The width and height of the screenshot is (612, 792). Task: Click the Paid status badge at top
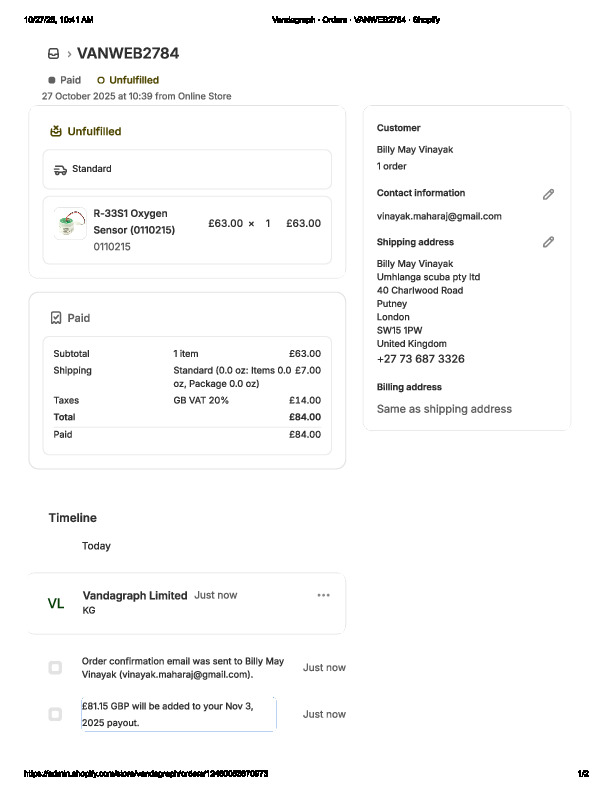click(x=65, y=80)
